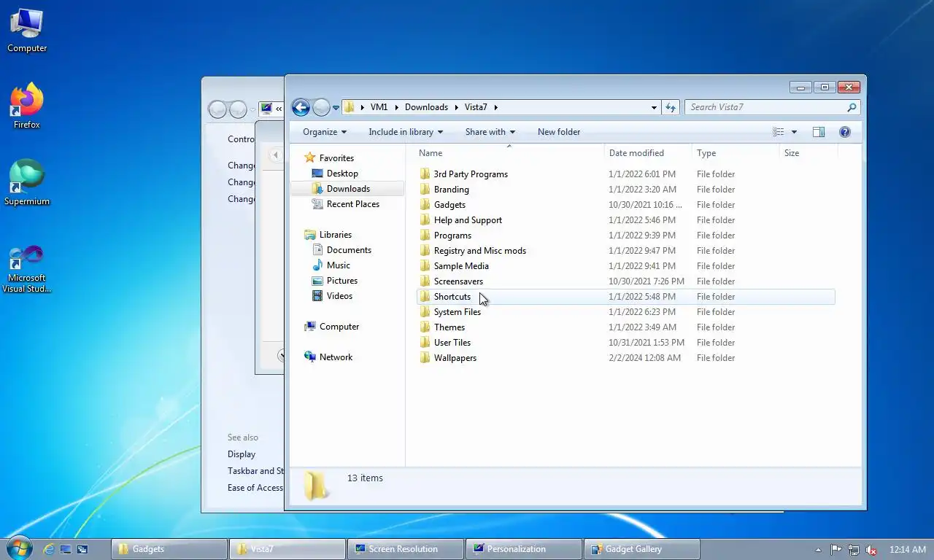The width and height of the screenshot is (934, 560).
Task: Open the Documents library
Action: 349,250
